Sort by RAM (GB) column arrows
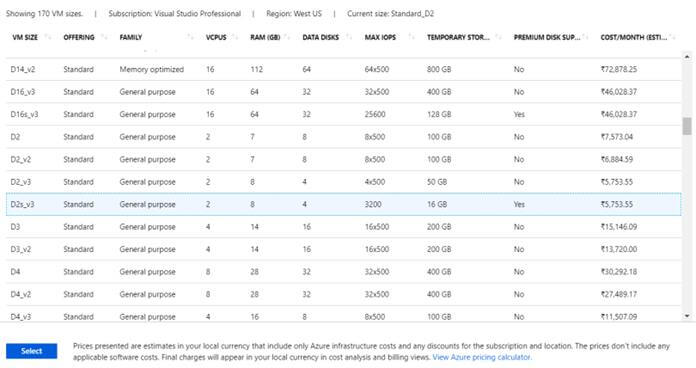Screen dimensions: 696x368 click(287, 37)
